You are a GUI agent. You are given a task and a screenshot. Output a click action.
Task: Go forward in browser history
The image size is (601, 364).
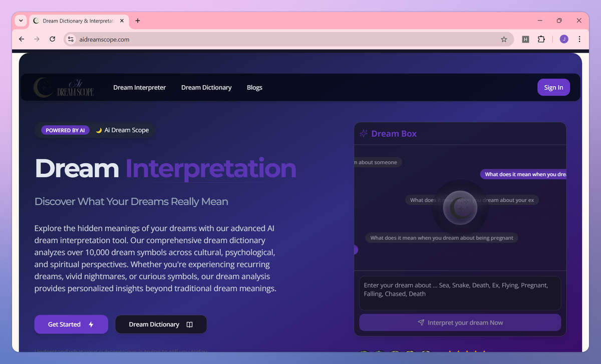point(37,39)
